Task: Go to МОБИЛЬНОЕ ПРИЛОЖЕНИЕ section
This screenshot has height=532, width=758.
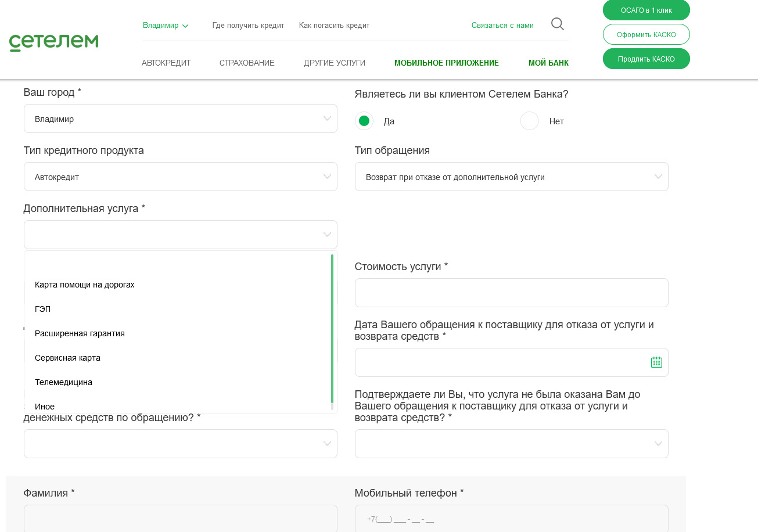Action: (446, 63)
